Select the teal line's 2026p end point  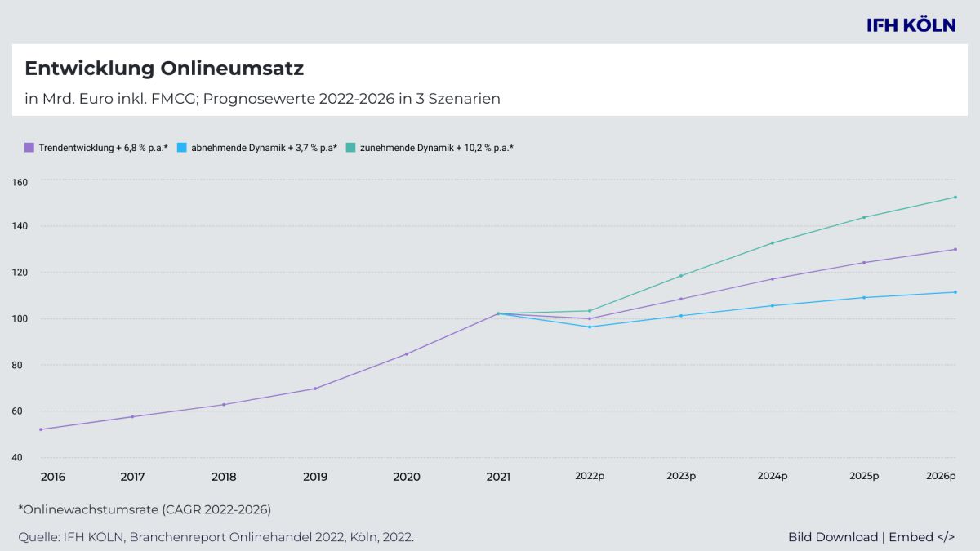955,197
